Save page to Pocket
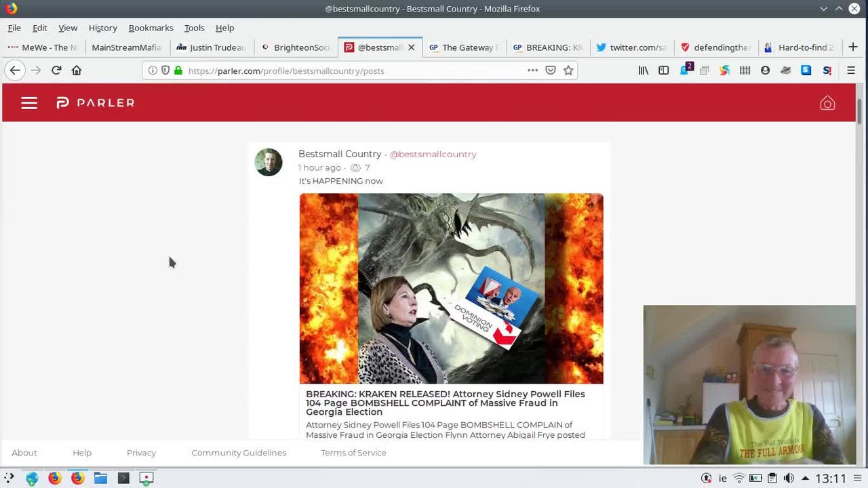The width and height of the screenshot is (868, 488). click(x=551, y=70)
